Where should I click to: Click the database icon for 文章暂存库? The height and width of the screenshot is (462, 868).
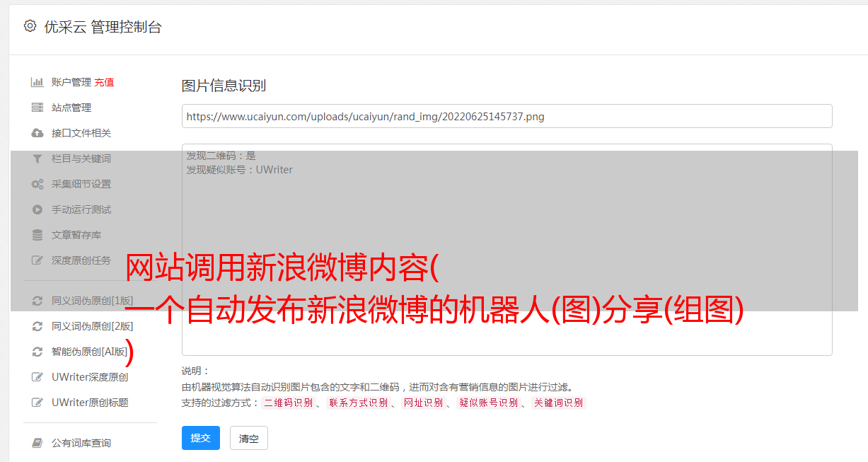pos(37,235)
